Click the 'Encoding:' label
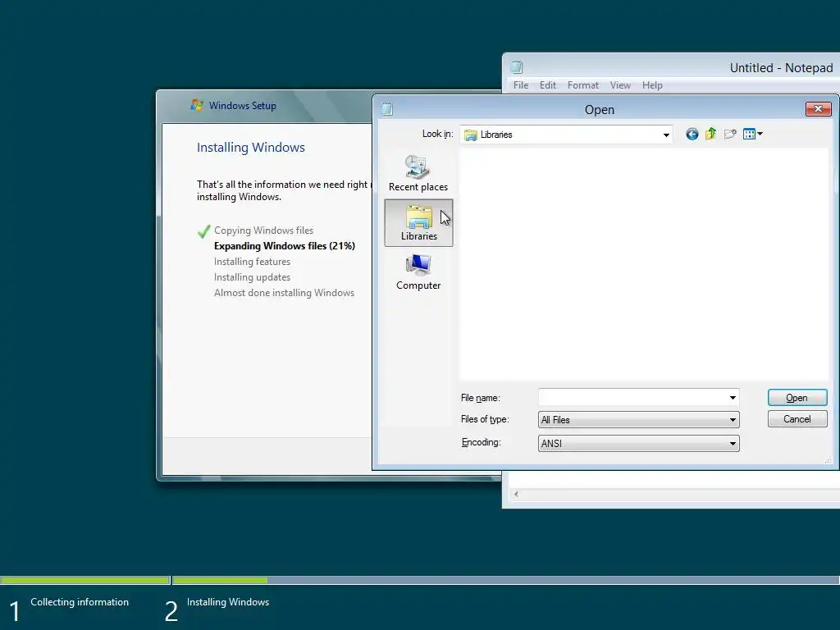Viewport: 840px width, 630px height. tap(481, 442)
